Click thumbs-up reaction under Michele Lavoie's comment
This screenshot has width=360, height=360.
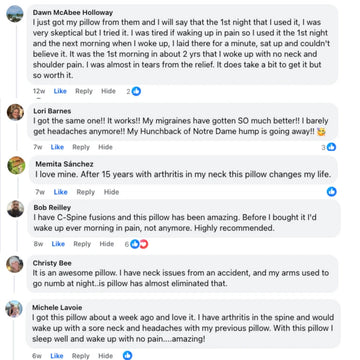tap(127, 355)
